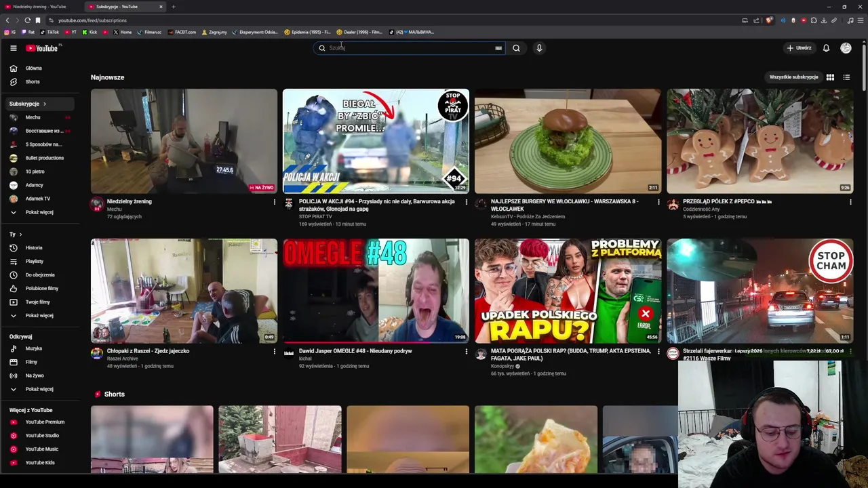Open the Kick bookmark
Screen dimensions: 868x488
click(x=90, y=32)
